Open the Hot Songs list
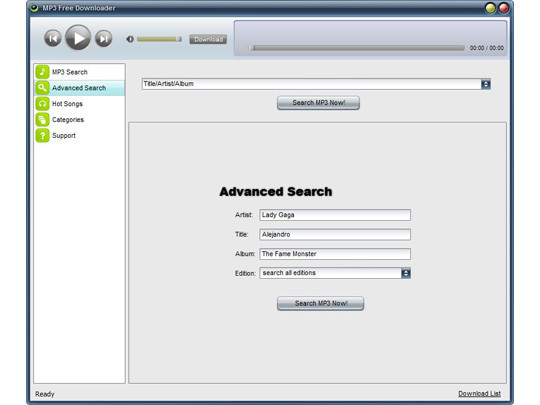This screenshot has height=405, width=540. [80, 104]
